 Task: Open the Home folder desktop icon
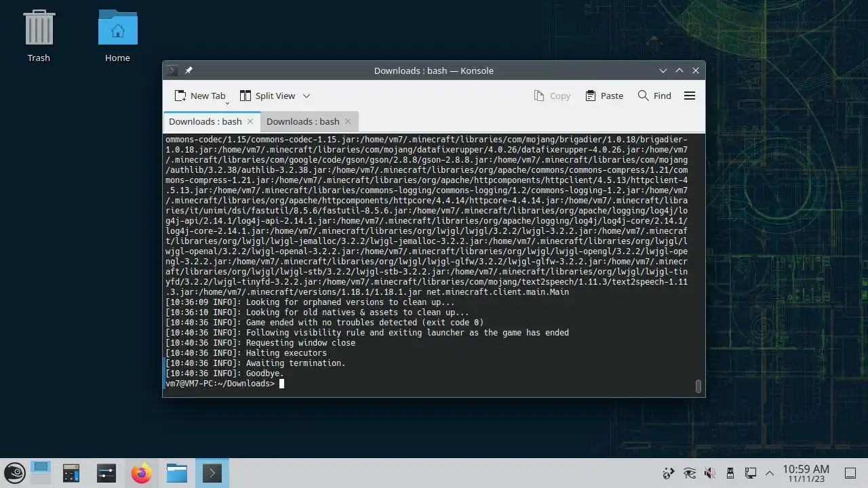[x=117, y=37]
